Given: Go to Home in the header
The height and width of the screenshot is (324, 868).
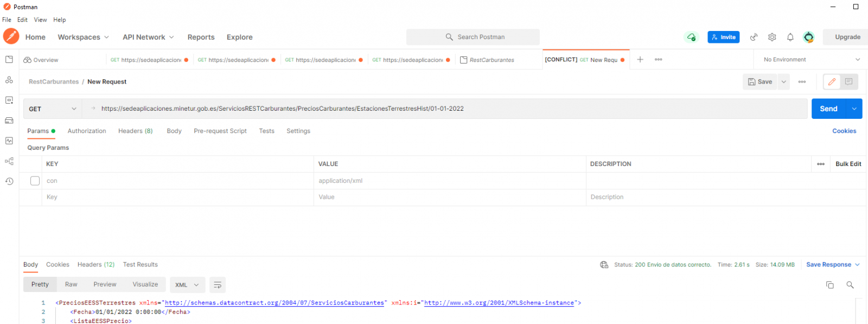Looking at the screenshot, I should click(x=35, y=37).
